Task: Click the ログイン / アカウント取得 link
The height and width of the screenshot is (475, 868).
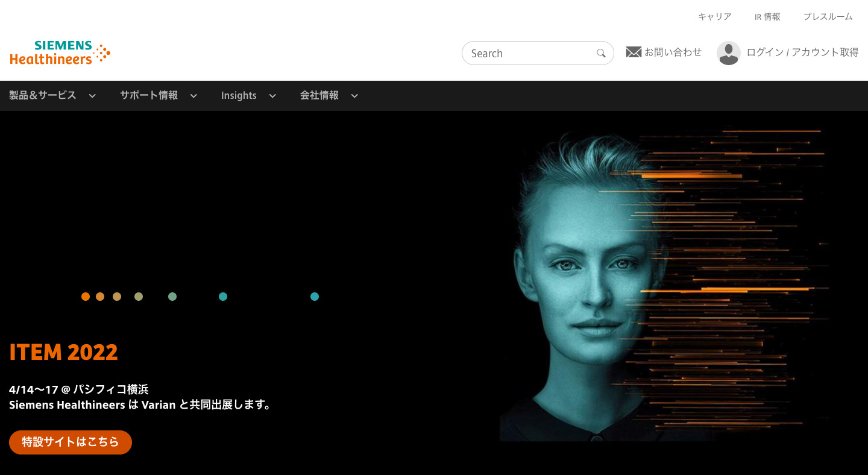Action: tap(802, 52)
